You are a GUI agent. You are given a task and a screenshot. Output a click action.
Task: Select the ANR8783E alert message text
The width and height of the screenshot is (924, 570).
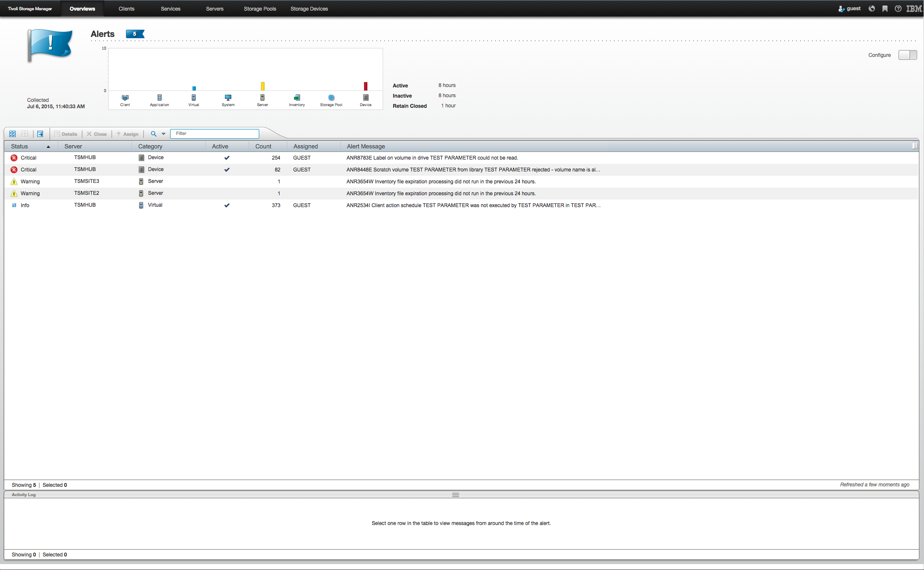pyautogui.click(x=432, y=158)
